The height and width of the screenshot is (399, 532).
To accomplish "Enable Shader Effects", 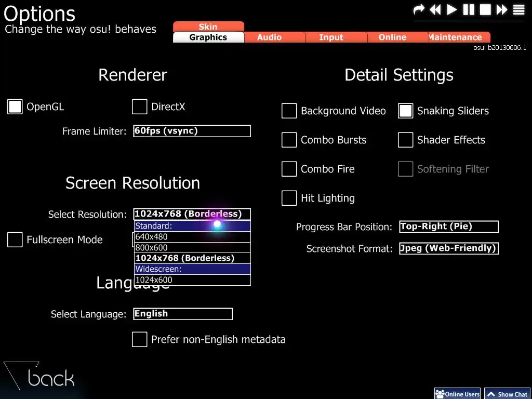I will click(x=405, y=140).
